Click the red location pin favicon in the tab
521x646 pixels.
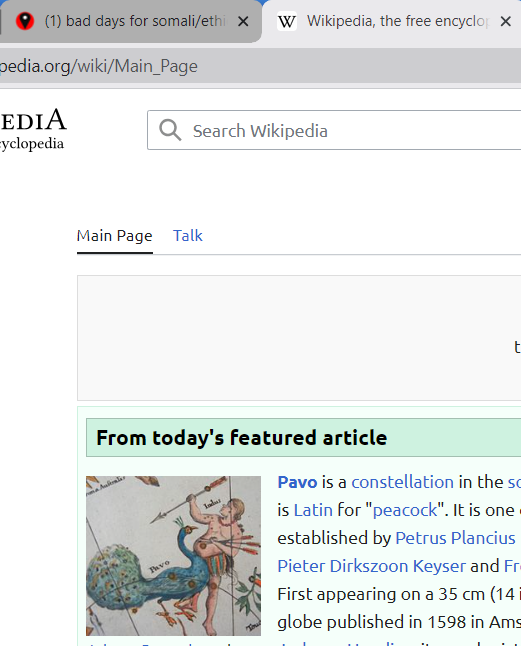(x=25, y=21)
